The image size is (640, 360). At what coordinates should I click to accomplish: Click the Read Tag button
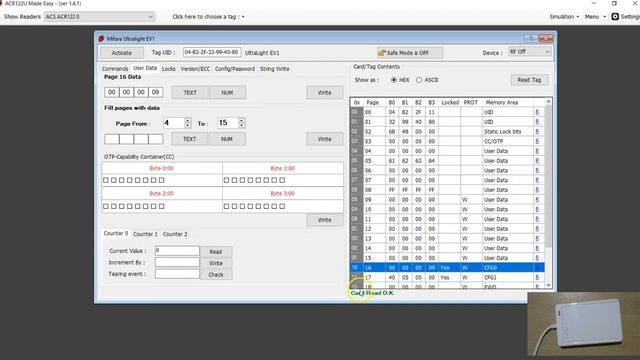529,80
